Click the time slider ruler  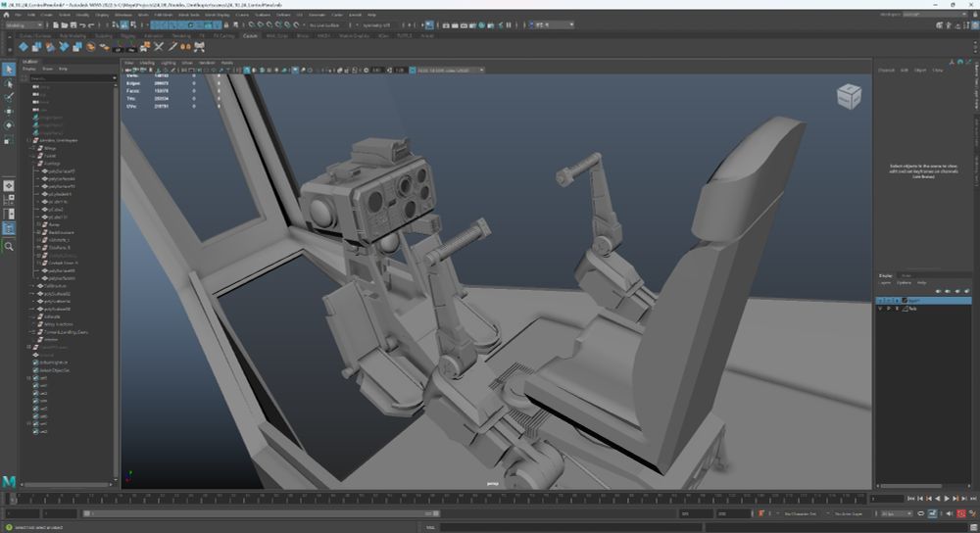click(x=437, y=498)
